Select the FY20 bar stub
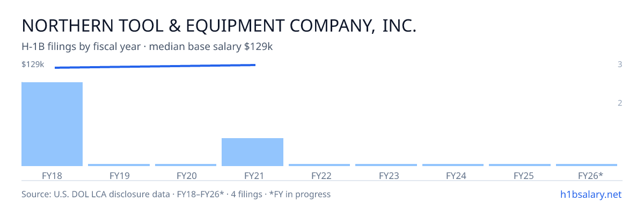Screen dimensions: 644x215 pos(186,165)
